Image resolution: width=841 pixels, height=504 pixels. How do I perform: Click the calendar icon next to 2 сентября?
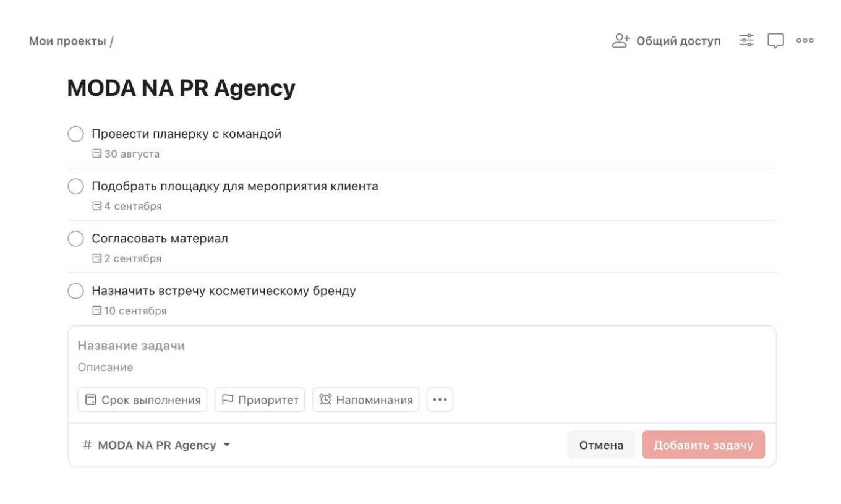point(96,258)
